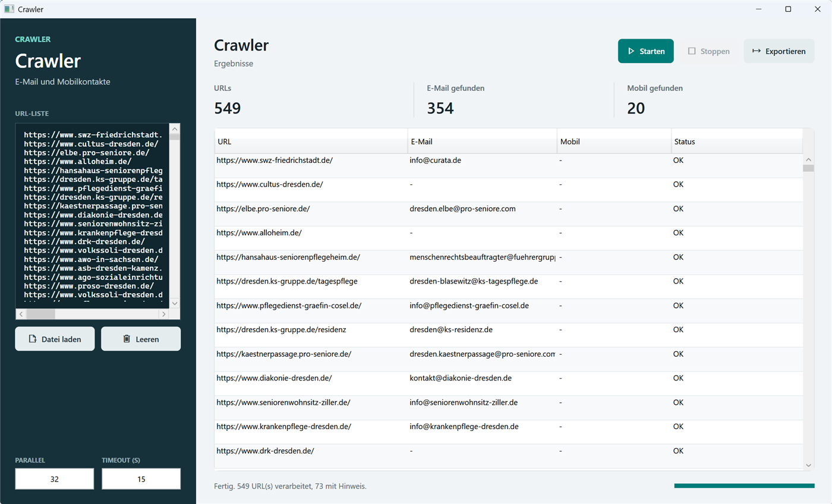Click the URL list's horizontal scrollbar left arrow
Screen dimensions: 832x504
(21, 314)
